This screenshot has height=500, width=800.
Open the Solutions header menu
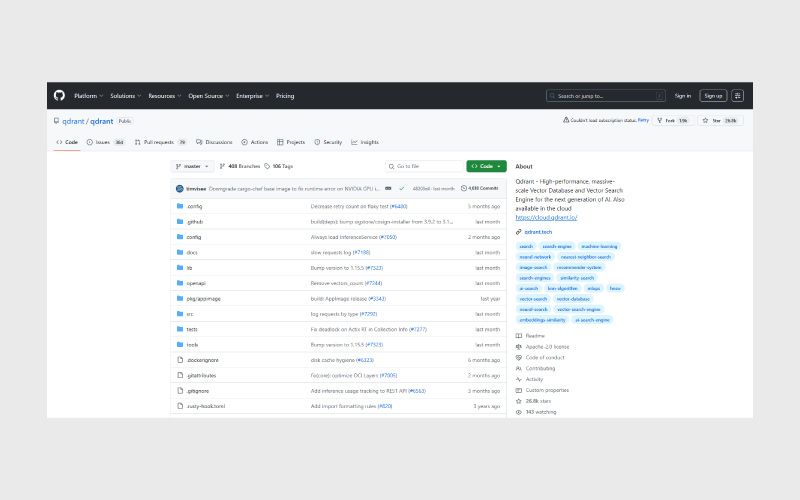pyautogui.click(x=125, y=96)
